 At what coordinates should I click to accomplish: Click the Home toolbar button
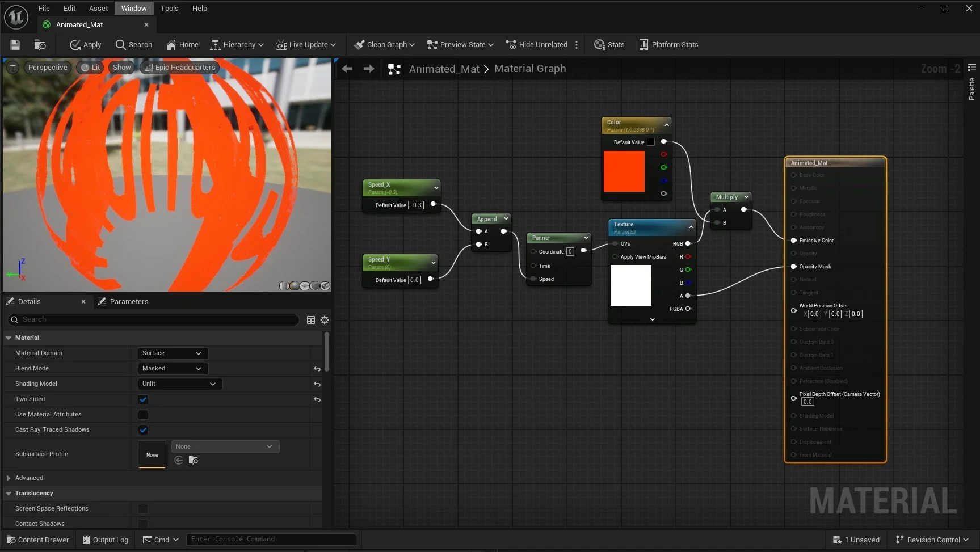coord(182,45)
